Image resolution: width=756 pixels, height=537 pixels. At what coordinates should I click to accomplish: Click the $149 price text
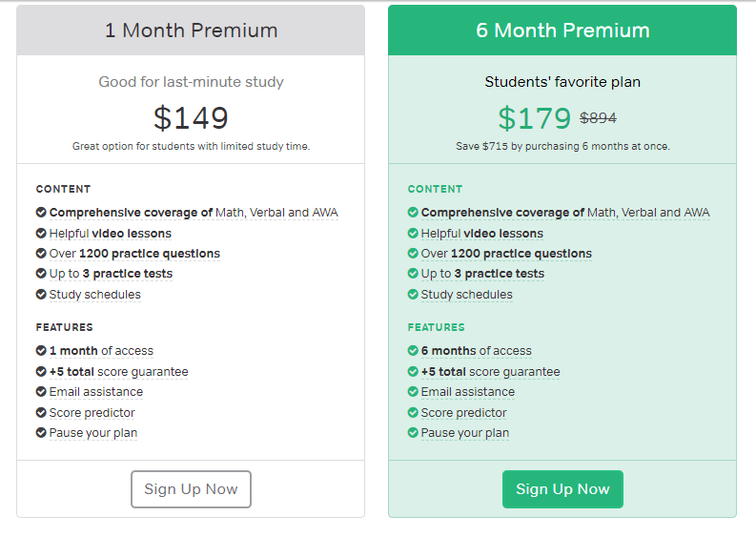click(x=191, y=118)
